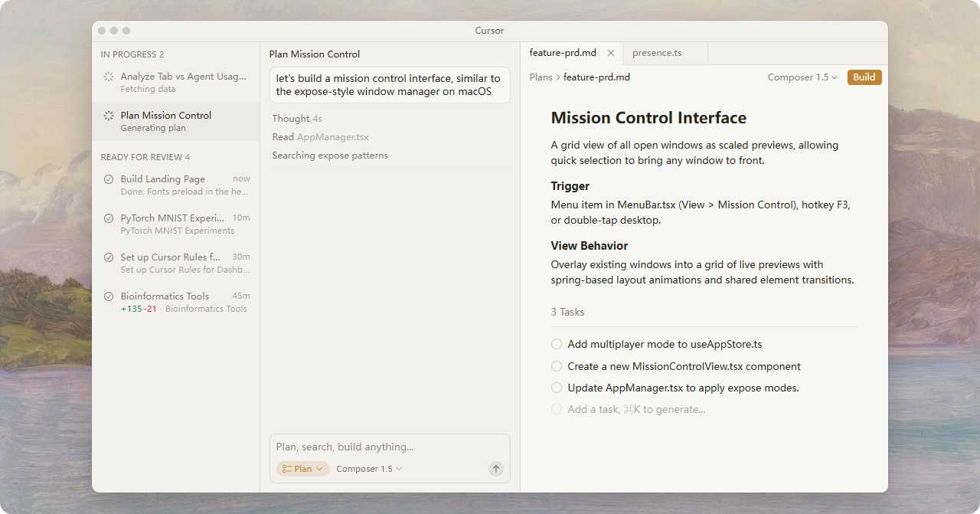Click checkmark icon beside Set up Cursor Rules
The height and width of the screenshot is (514, 980).
[x=109, y=257]
